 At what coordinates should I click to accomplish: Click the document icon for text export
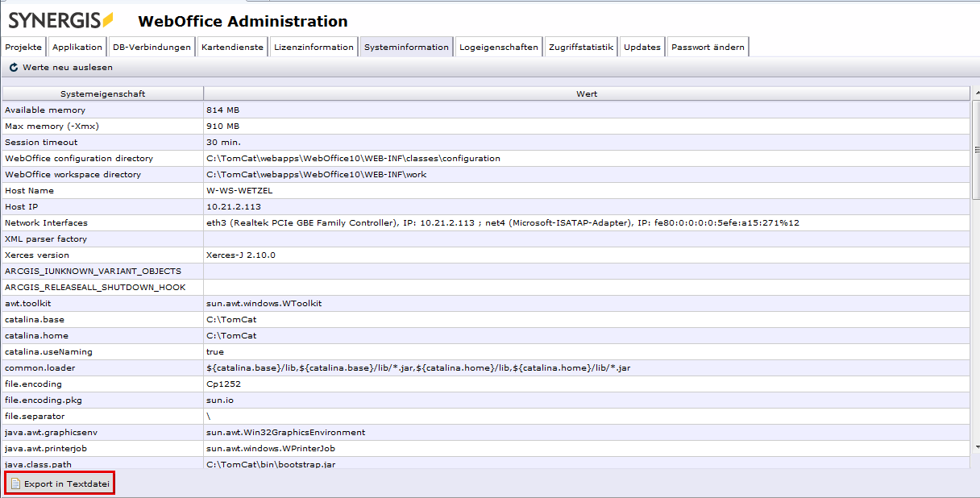click(x=15, y=483)
